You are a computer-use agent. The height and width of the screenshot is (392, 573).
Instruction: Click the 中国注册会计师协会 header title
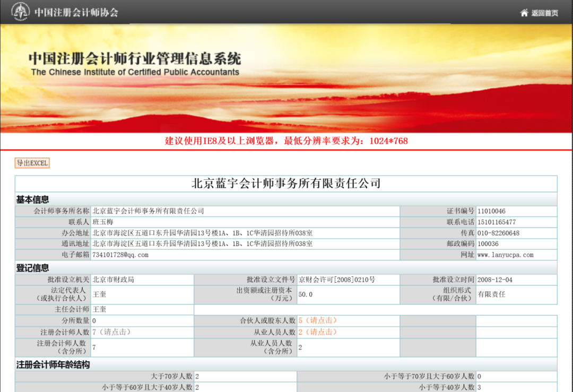click(76, 12)
